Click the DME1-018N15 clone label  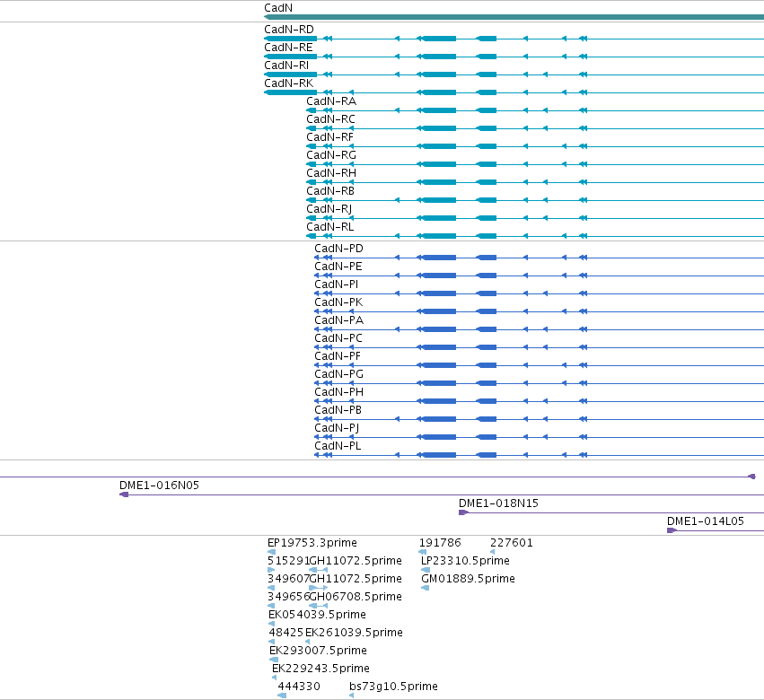point(498,503)
